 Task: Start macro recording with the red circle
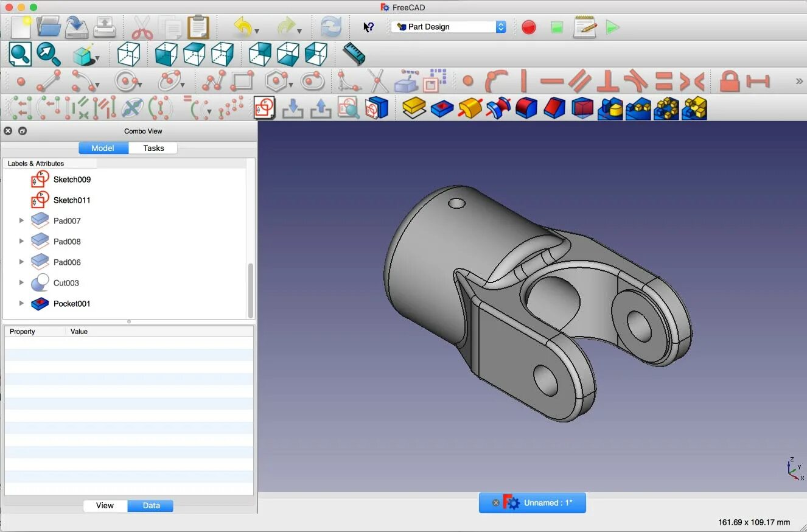[528, 27]
